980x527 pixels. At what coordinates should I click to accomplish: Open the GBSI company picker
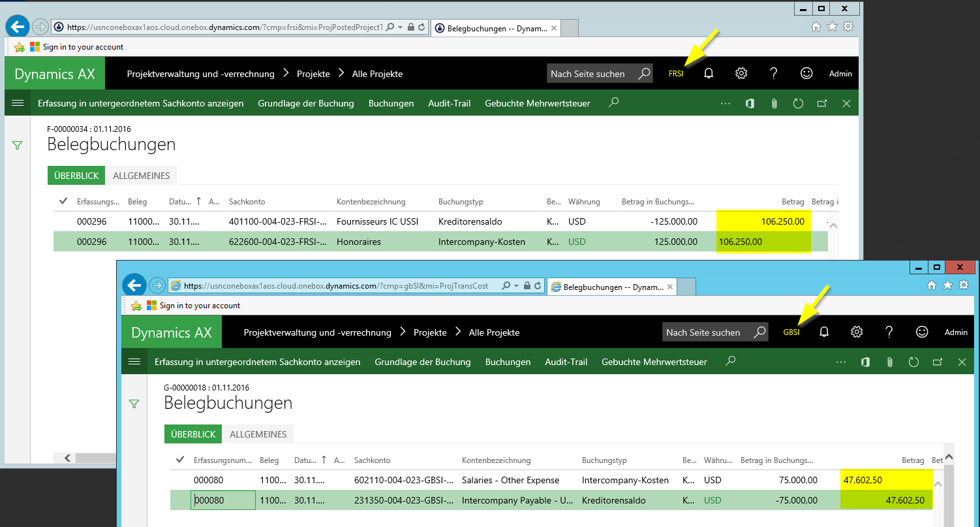pos(791,332)
